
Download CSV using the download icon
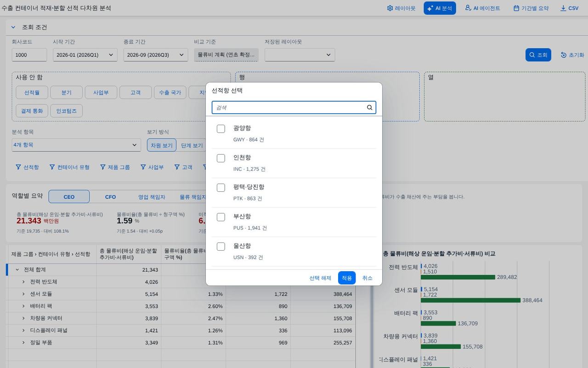click(x=563, y=8)
